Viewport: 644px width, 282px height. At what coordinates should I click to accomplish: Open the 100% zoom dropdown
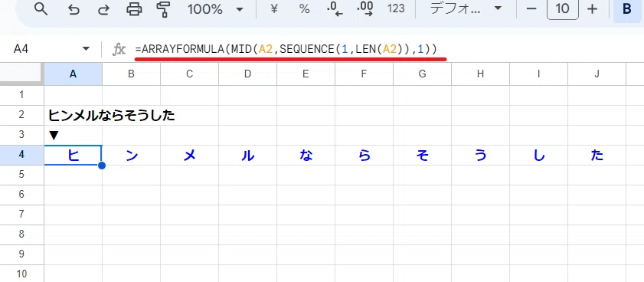216,8
